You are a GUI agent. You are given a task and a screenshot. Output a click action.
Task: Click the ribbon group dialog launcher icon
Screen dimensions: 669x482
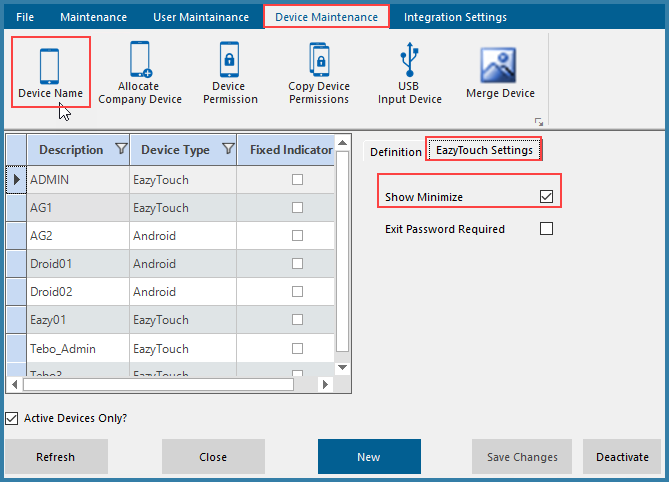tap(539, 122)
